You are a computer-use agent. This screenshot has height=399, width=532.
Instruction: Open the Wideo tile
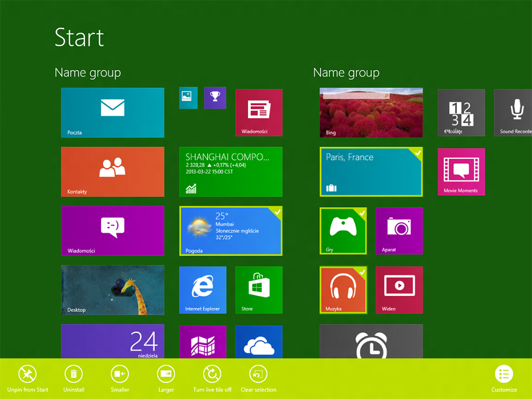[399, 290]
